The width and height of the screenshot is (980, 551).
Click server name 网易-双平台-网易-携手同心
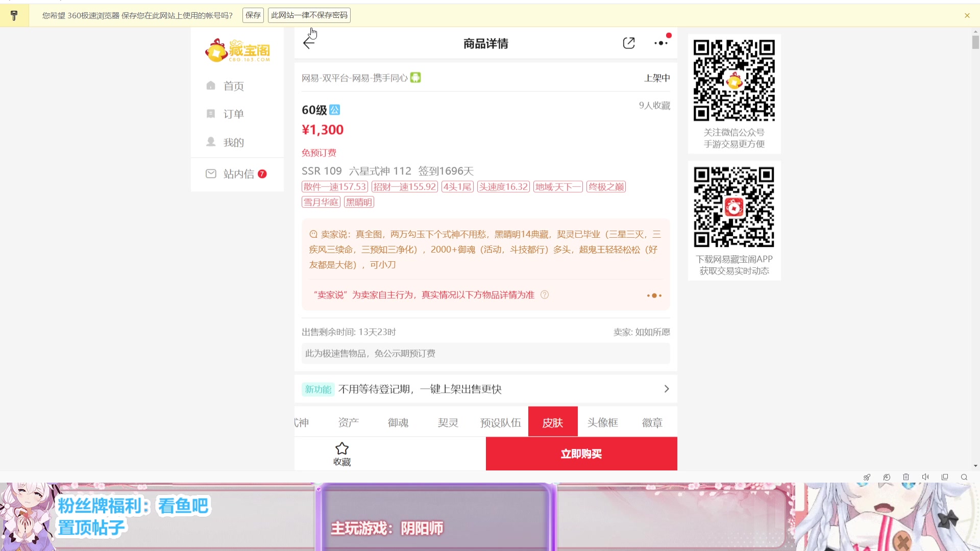(x=354, y=78)
